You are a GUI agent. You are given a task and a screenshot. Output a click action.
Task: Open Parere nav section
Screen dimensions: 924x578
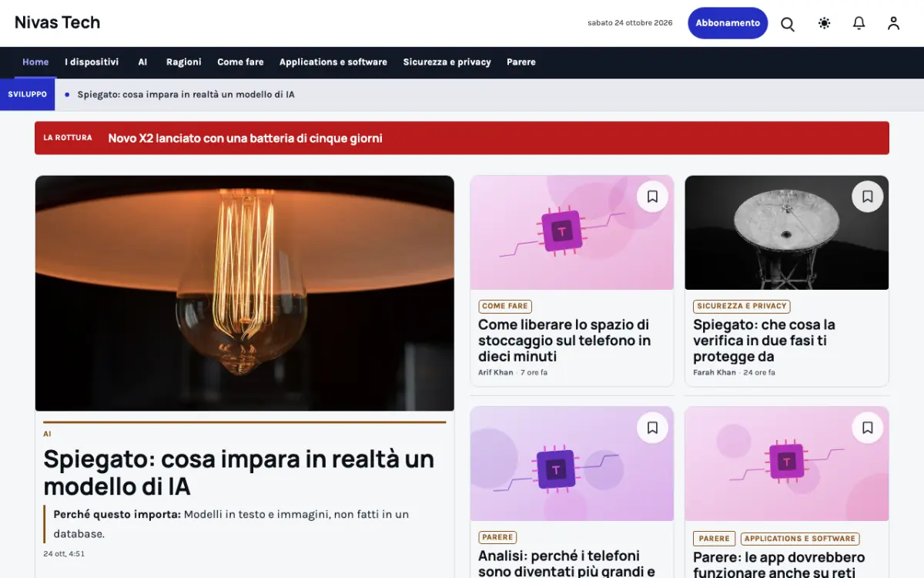tap(521, 62)
